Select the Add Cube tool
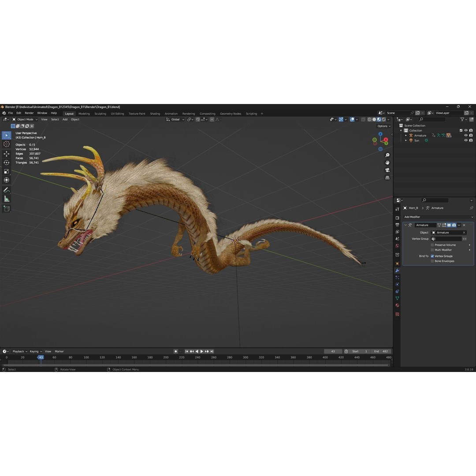 coord(6,208)
